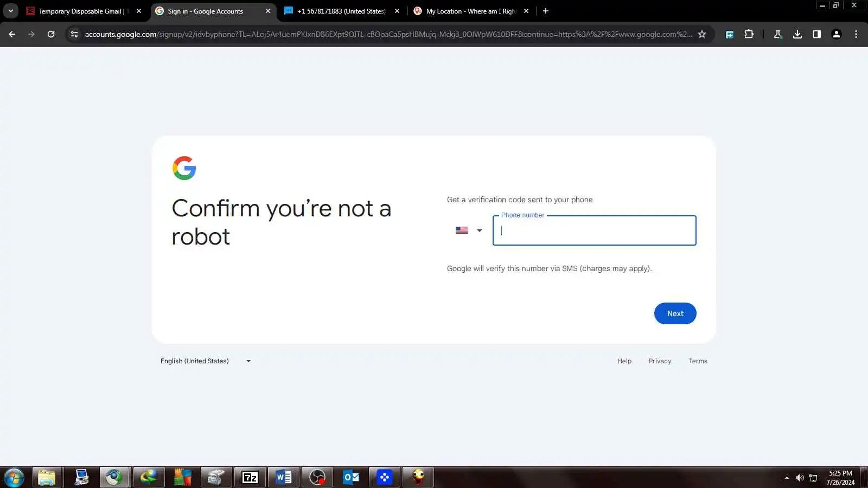Image resolution: width=868 pixels, height=488 pixels.
Task: Open Chrome Labs flask icon
Action: tap(777, 34)
